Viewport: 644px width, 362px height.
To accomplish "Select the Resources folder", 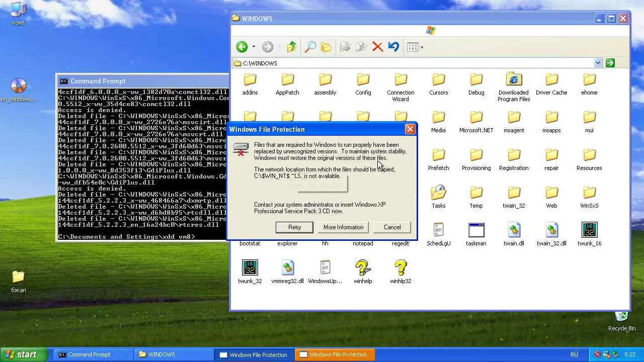I will click(589, 159).
